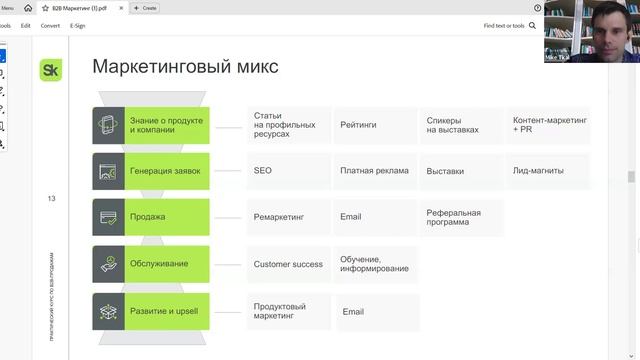This screenshot has height=360, width=640.
Task: Click the green Sk logo
Action: (x=51, y=70)
